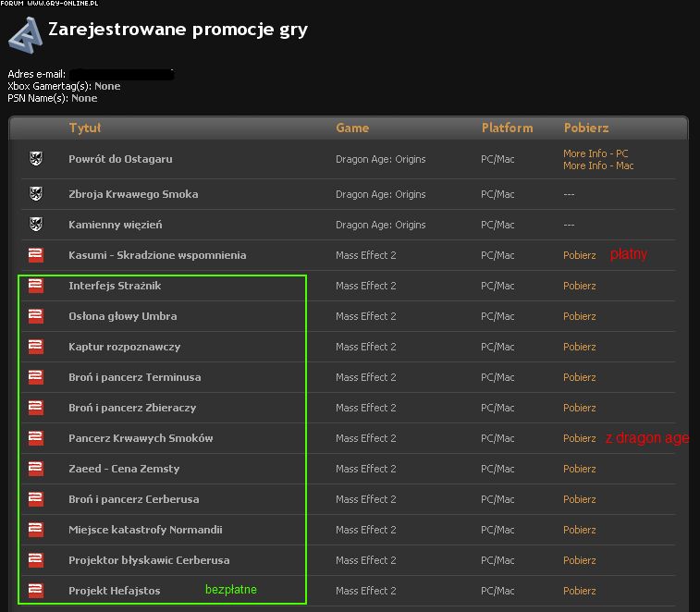Select the title Broń i pancerz Zbieraczy
700x612 pixels.
click(132, 408)
